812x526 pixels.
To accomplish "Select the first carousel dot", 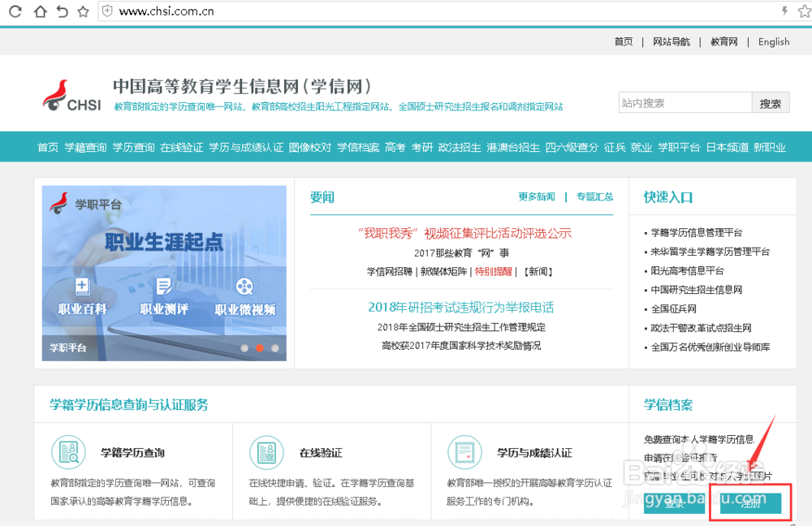I will (x=244, y=348).
